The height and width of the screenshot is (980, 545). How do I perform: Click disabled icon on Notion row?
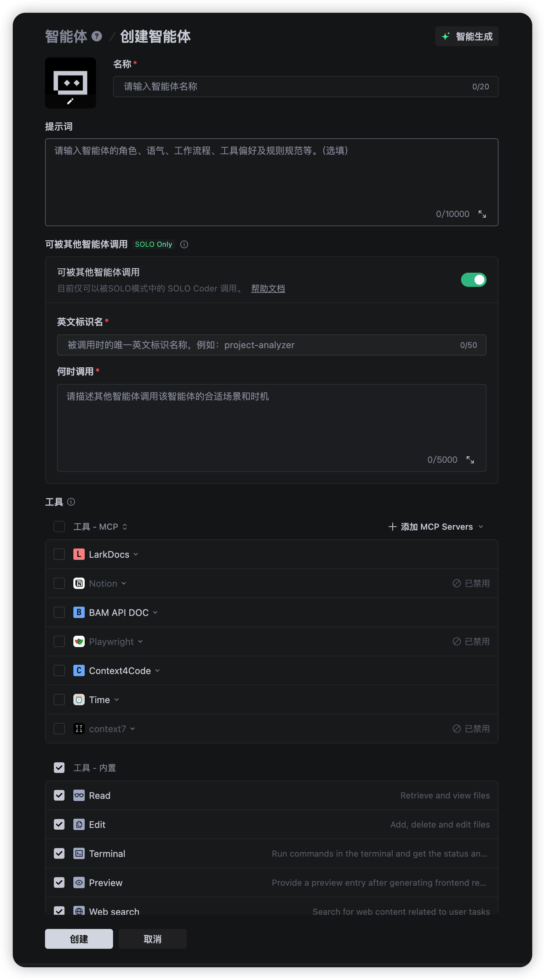pos(456,583)
